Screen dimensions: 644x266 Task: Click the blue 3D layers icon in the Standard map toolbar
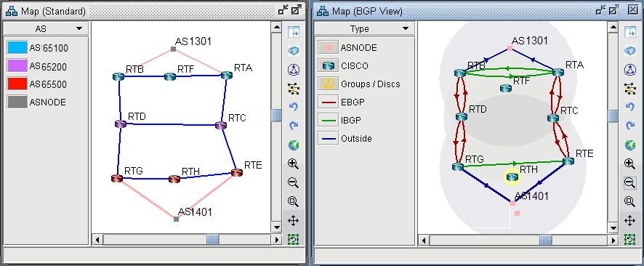[x=293, y=51]
